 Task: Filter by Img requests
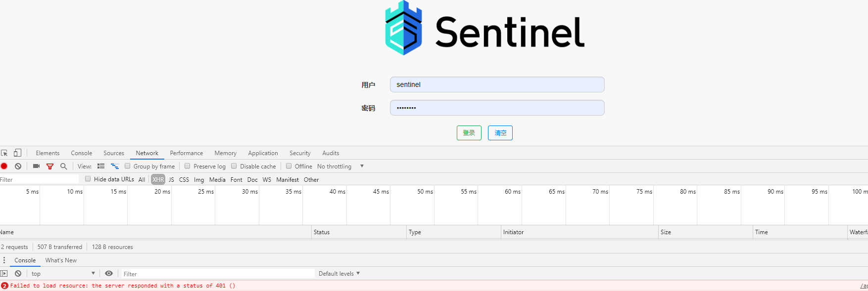click(x=199, y=180)
